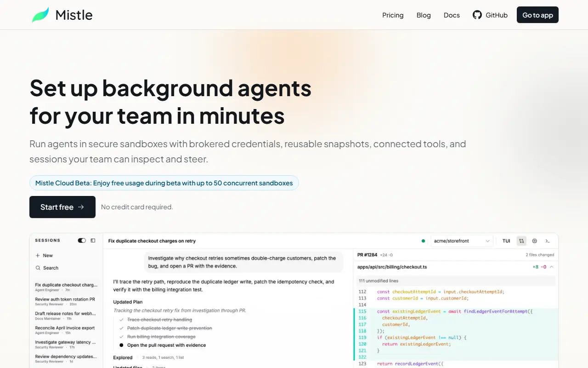Viewport: 588px width, 368px height.
Task: Click Updated Plan heading
Action: [x=128, y=302]
